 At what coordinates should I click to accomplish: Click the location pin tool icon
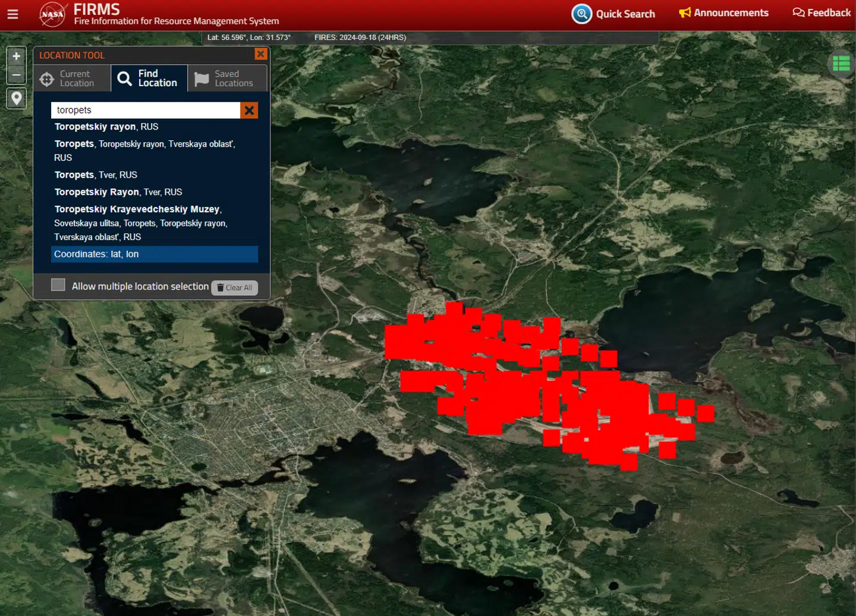click(x=17, y=98)
